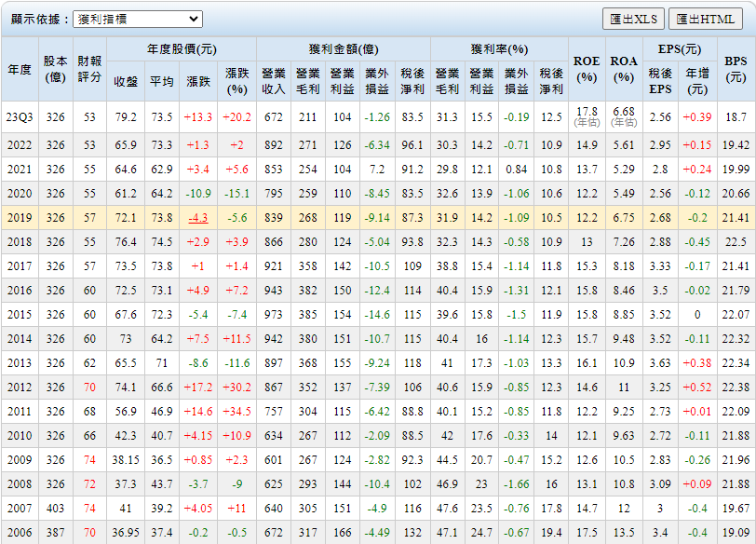Select the 平均 price column header

pyautogui.click(x=162, y=81)
